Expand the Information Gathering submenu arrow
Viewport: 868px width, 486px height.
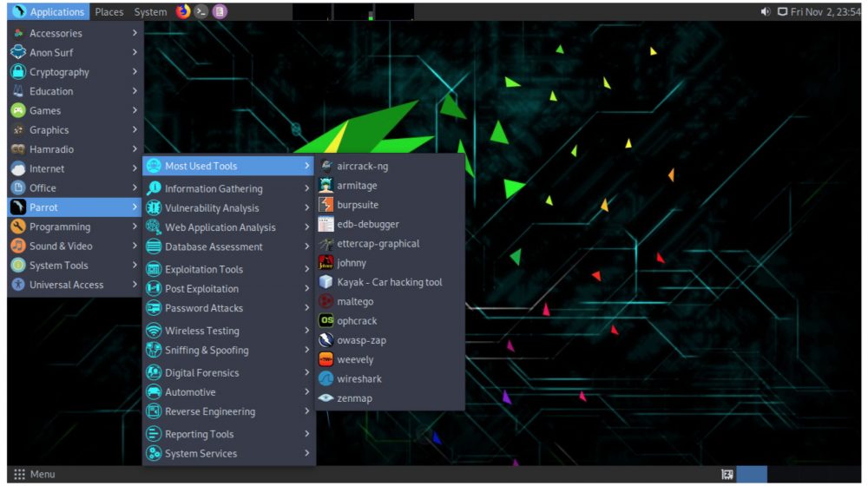(x=307, y=188)
